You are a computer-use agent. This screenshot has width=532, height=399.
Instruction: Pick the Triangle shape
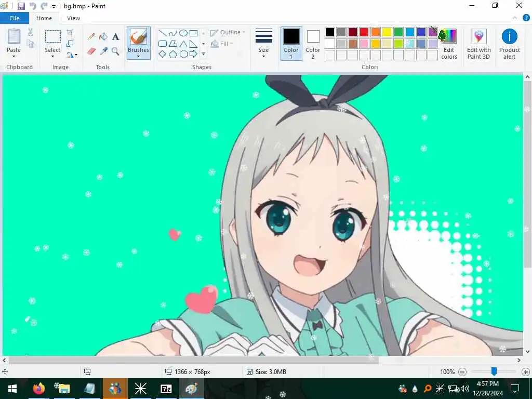(183, 44)
